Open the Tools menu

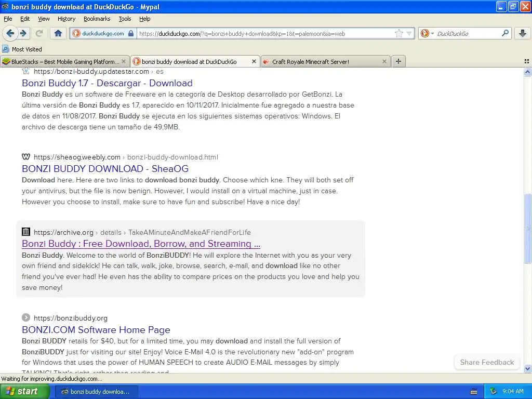point(125,19)
